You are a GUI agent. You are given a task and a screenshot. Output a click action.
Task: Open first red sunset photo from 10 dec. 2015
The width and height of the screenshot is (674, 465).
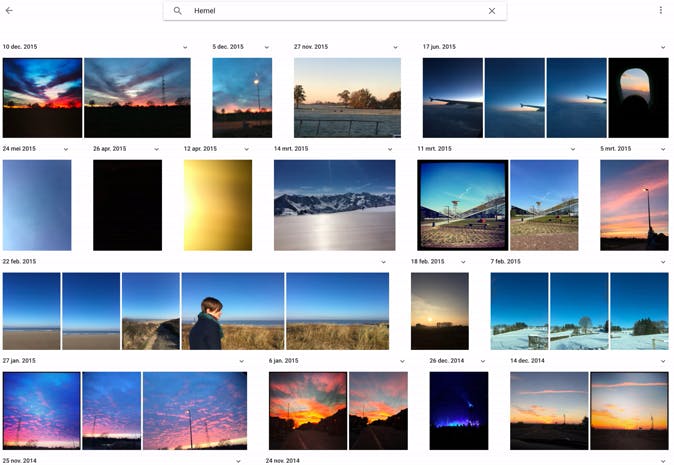pos(42,98)
